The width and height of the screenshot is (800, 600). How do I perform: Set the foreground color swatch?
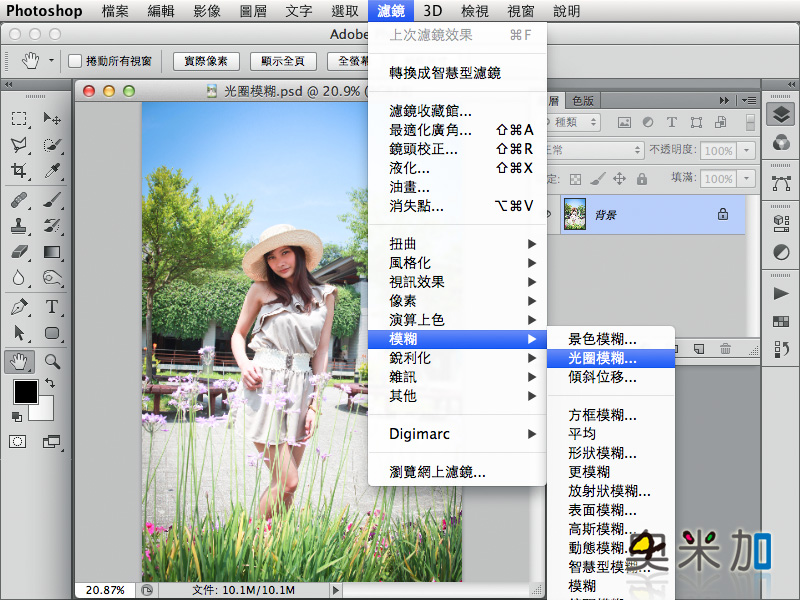coord(26,392)
